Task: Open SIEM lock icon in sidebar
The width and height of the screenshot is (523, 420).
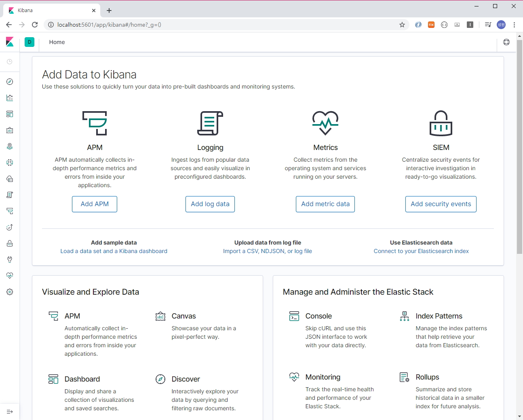Action: point(10,243)
